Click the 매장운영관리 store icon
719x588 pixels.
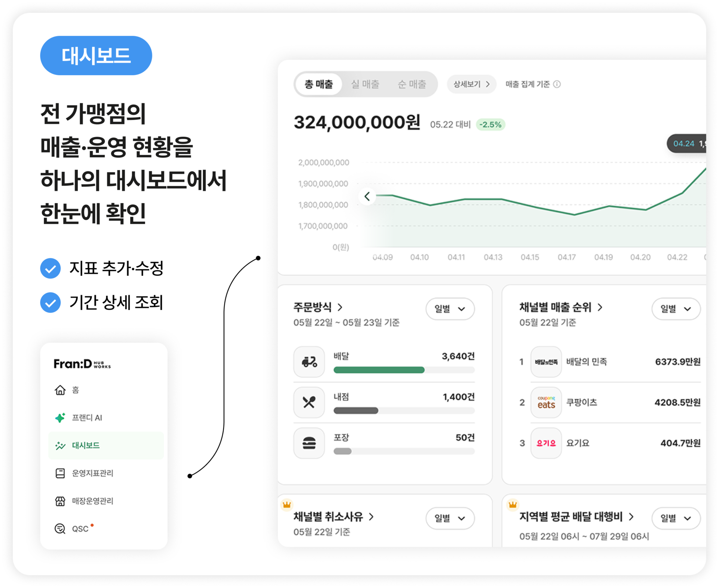(x=60, y=501)
